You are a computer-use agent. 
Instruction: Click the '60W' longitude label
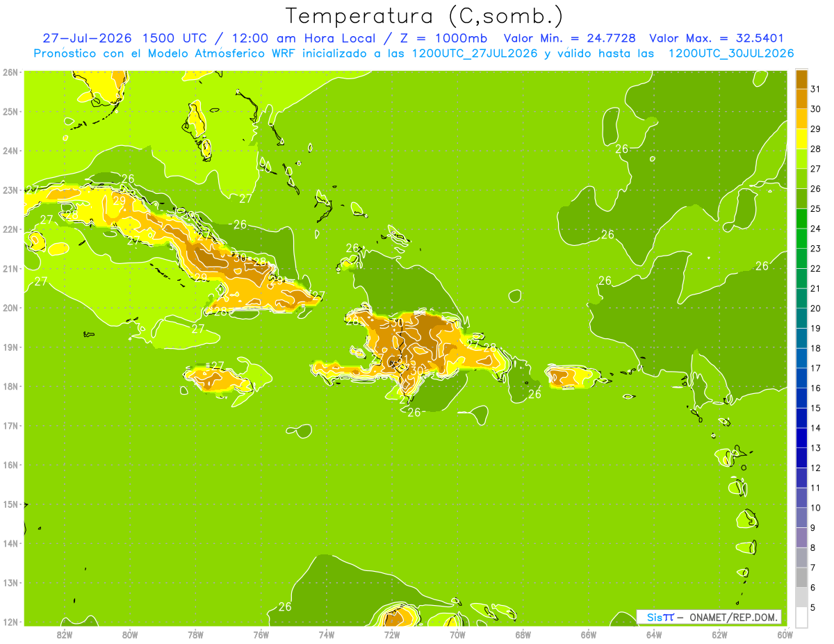[x=785, y=634]
